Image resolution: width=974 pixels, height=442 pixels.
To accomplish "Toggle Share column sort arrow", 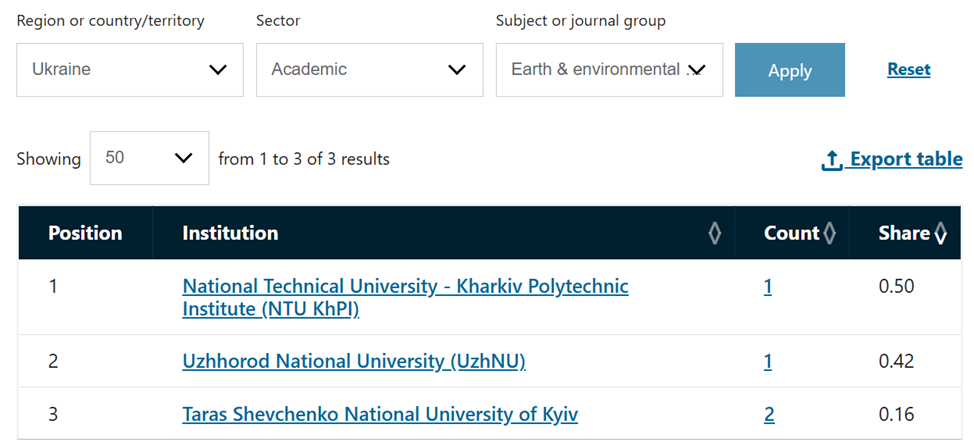I will [940, 233].
